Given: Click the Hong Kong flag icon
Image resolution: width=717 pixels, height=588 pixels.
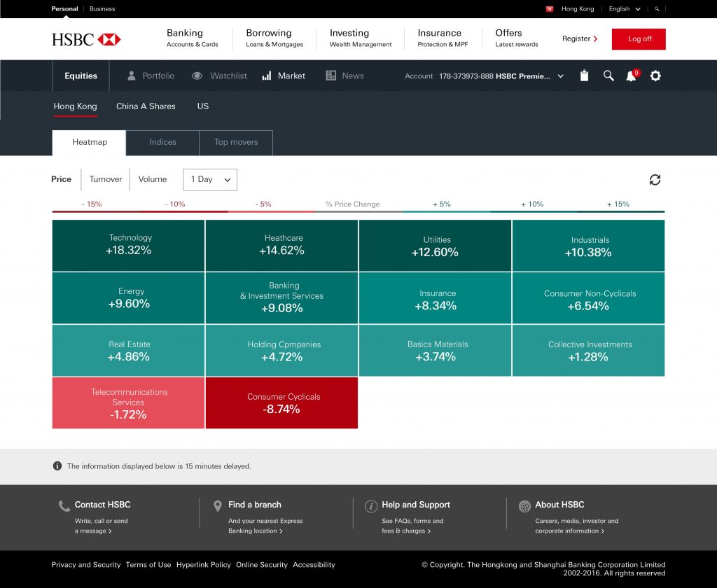Looking at the screenshot, I should [550, 9].
